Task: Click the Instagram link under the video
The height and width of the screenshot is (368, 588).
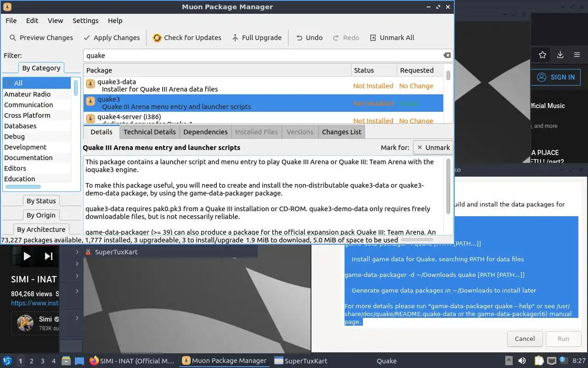Action: tap(35, 303)
